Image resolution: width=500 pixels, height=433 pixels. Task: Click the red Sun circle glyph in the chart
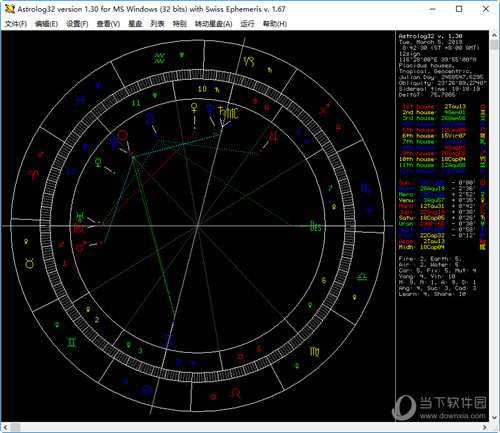coord(123,135)
